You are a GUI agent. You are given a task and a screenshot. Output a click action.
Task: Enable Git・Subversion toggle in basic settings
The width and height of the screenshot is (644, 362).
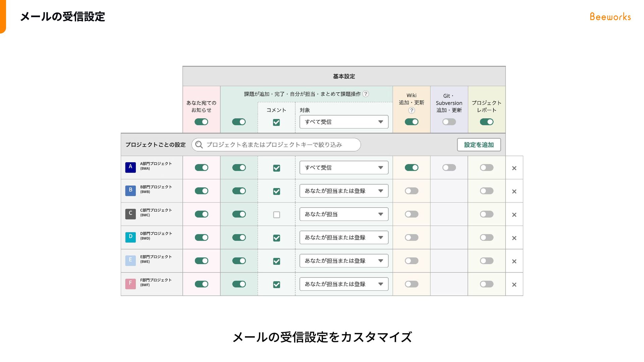[x=449, y=122]
